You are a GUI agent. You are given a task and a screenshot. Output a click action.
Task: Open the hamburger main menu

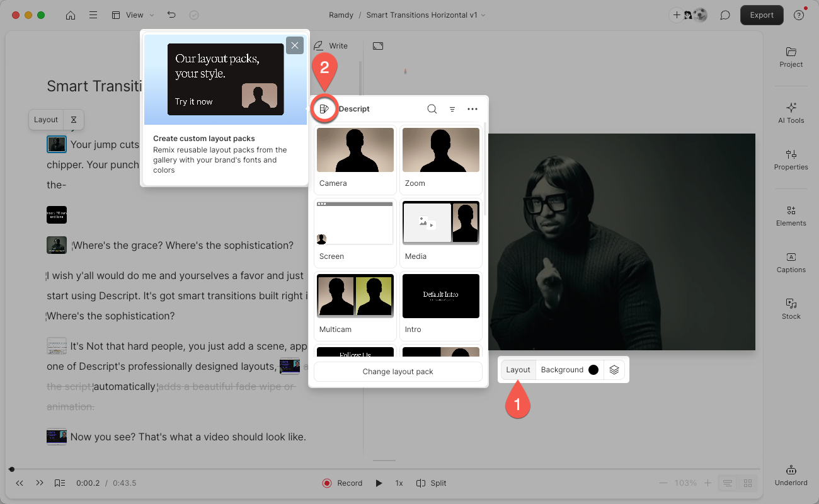(x=93, y=15)
